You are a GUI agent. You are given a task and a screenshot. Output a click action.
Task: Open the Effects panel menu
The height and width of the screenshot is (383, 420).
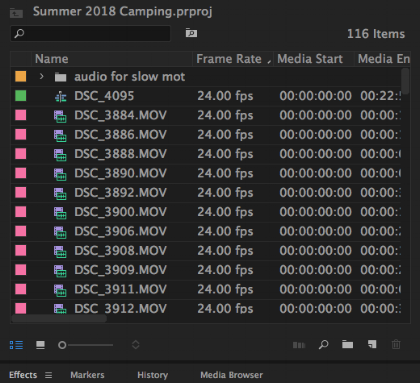click(x=49, y=375)
